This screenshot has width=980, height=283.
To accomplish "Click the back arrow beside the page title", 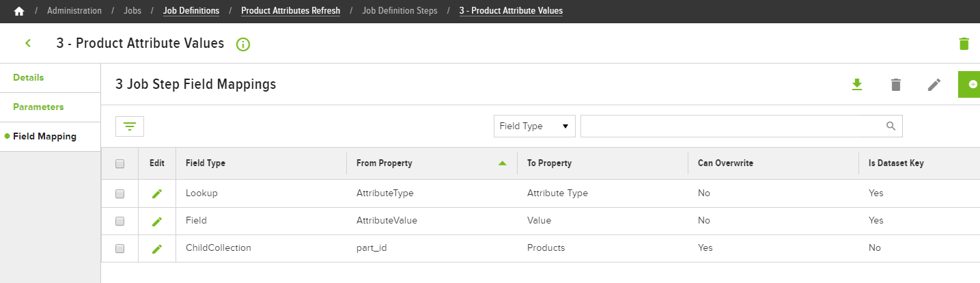I will (x=28, y=43).
